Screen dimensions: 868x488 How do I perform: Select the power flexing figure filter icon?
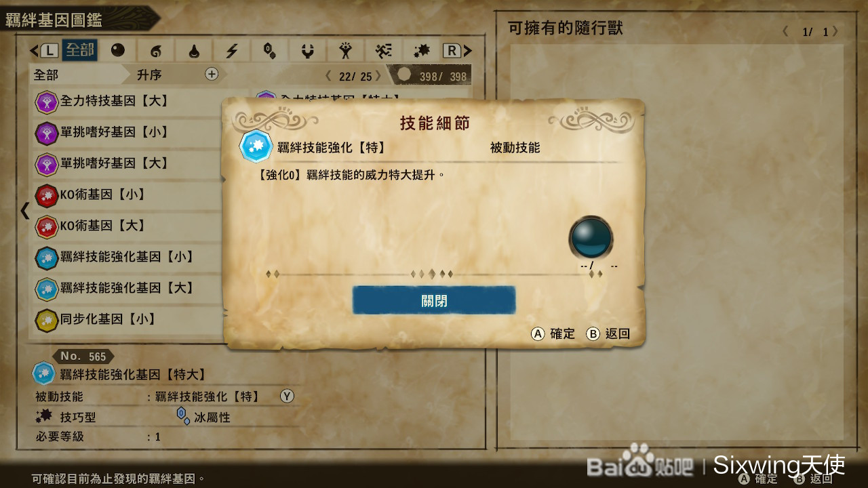point(346,51)
